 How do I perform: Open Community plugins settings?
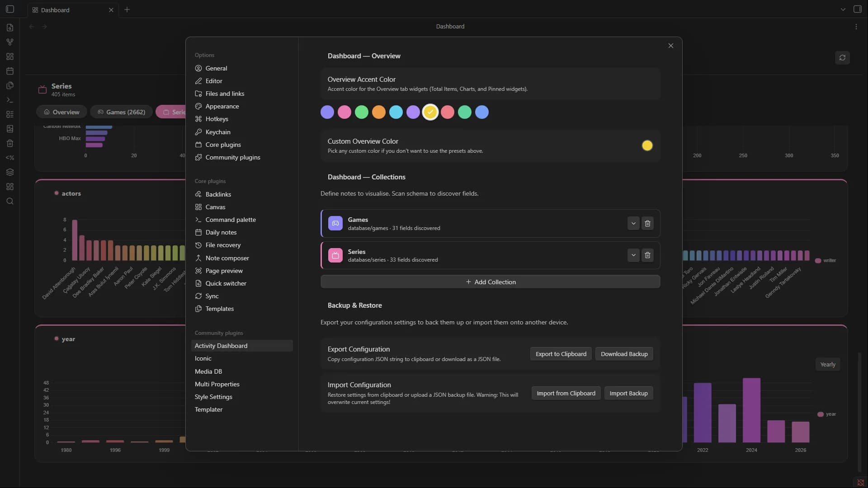242,157
